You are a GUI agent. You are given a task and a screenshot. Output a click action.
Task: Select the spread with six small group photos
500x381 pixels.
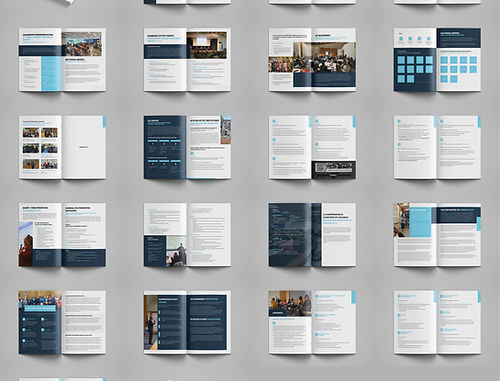(x=62, y=147)
